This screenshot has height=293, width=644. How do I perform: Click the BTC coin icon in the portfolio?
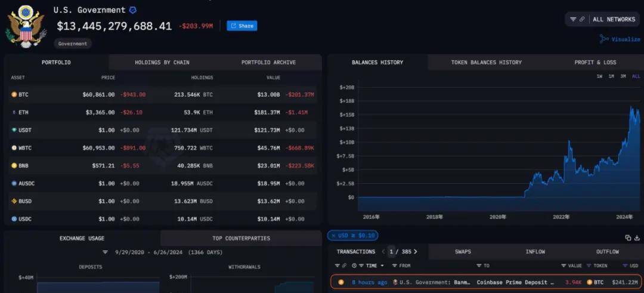click(14, 94)
